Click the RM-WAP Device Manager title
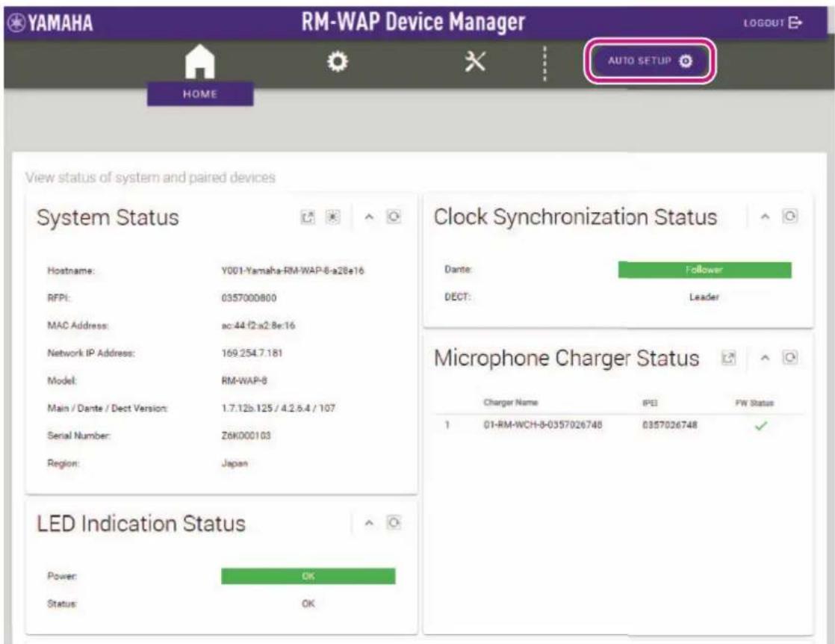 click(413, 22)
